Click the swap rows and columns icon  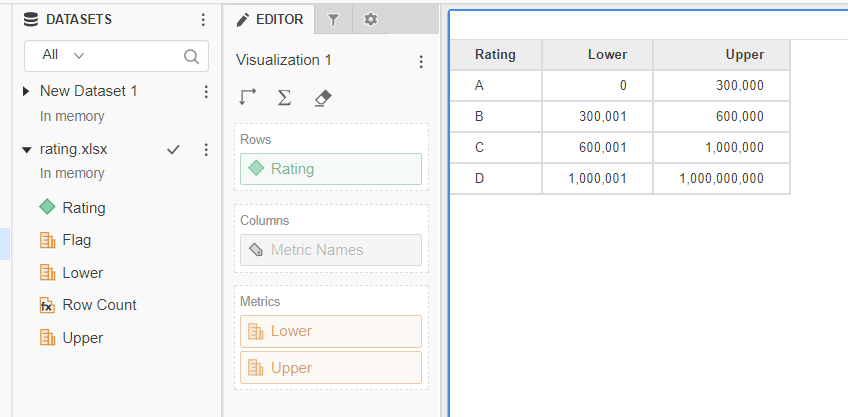(x=248, y=97)
